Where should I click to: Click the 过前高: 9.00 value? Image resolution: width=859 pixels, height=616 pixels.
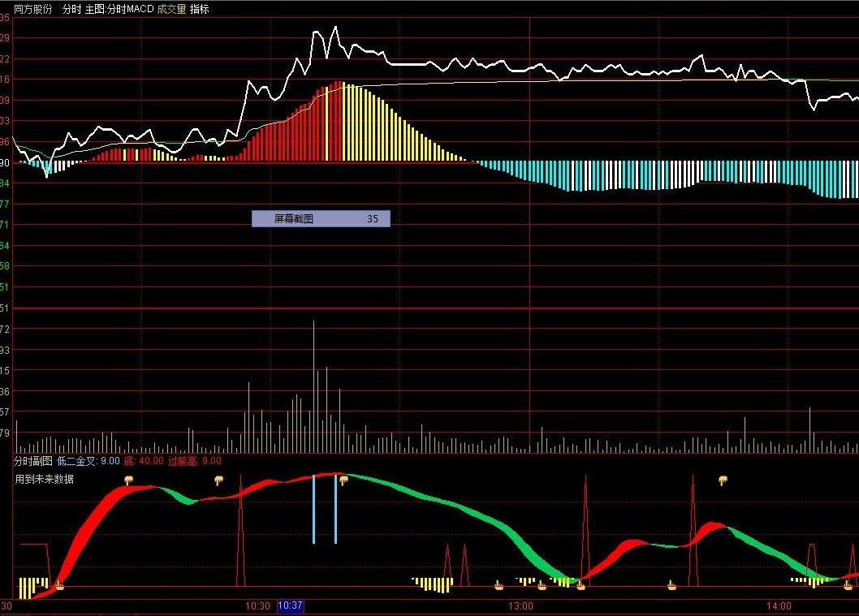[195, 461]
